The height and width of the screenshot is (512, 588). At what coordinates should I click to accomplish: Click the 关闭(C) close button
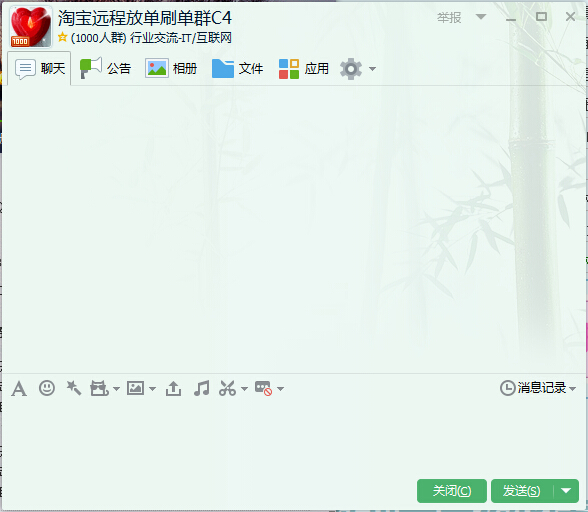pyautogui.click(x=452, y=491)
